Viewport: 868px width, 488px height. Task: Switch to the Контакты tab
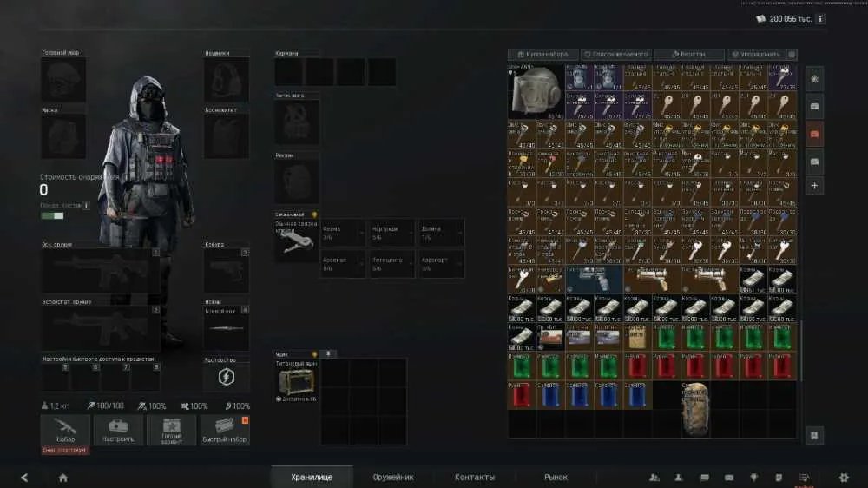[475, 477]
